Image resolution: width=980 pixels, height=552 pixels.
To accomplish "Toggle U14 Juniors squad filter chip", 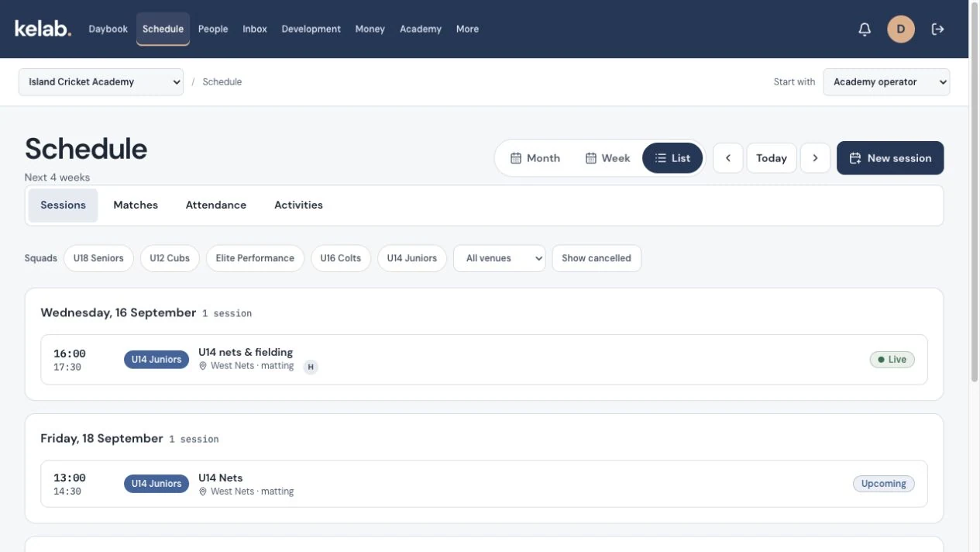I will (412, 258).
